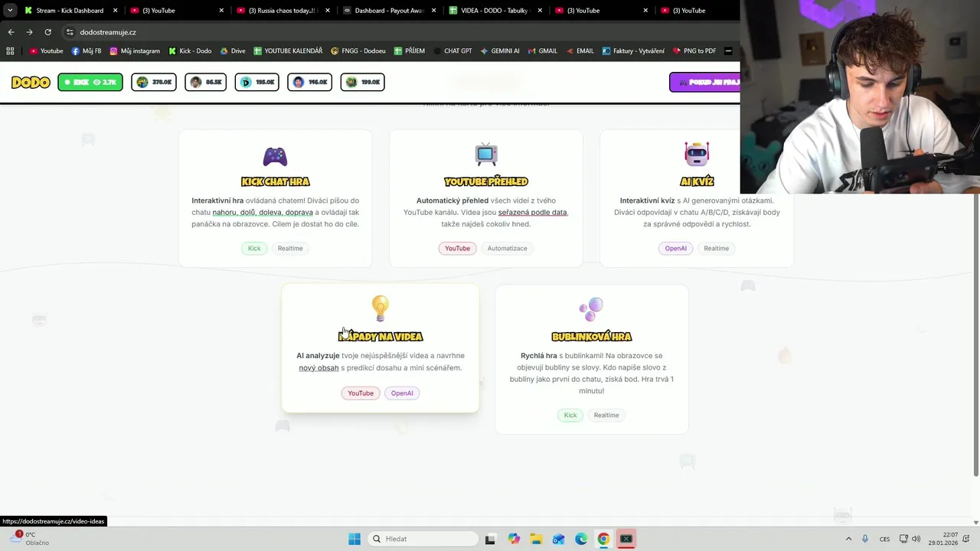Open the 199.0K channel stat badge

363,82
